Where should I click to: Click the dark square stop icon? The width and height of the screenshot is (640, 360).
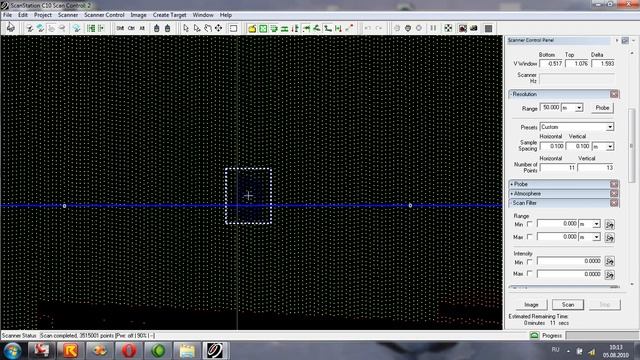(x=488, y=28)
